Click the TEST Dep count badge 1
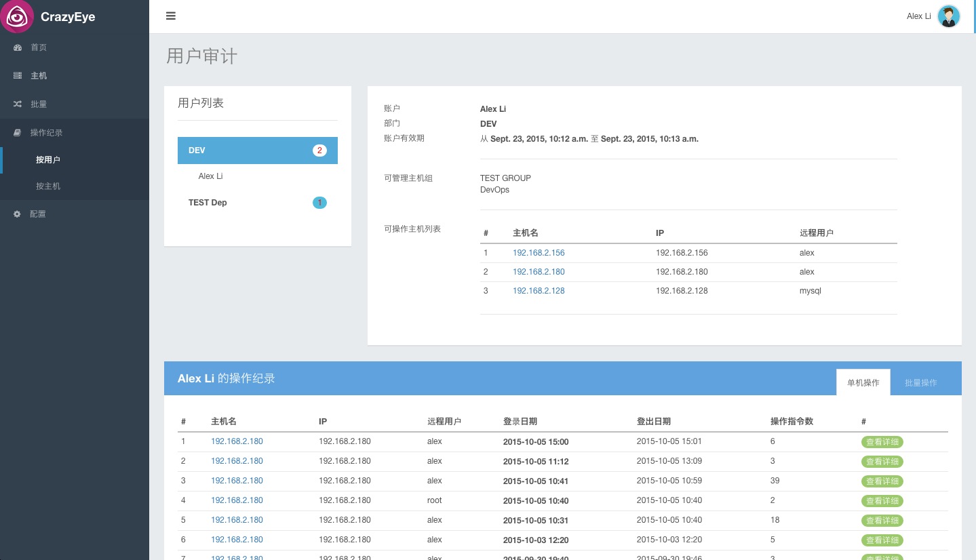Viewport: 976px width, 560px height. click(319, 203)
